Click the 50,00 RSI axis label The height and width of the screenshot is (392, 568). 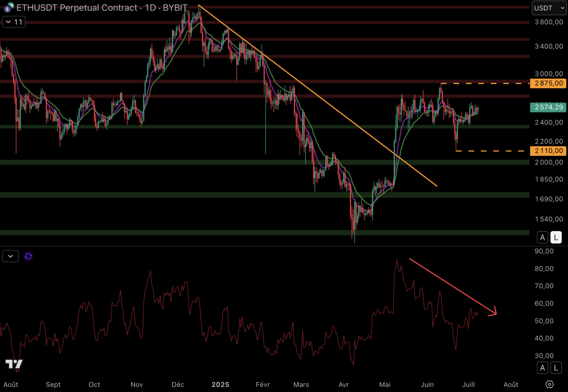(x=544, y=321)
